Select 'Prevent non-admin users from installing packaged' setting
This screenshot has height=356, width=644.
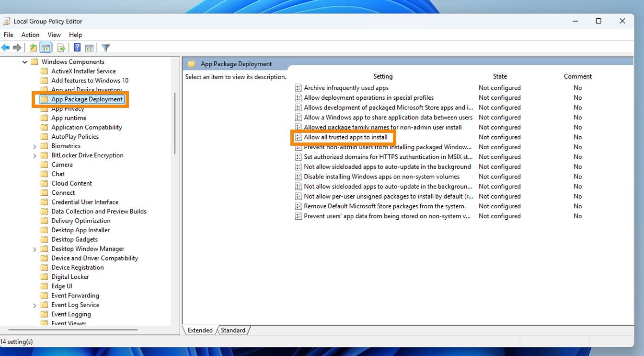click(x=388, y=147)
